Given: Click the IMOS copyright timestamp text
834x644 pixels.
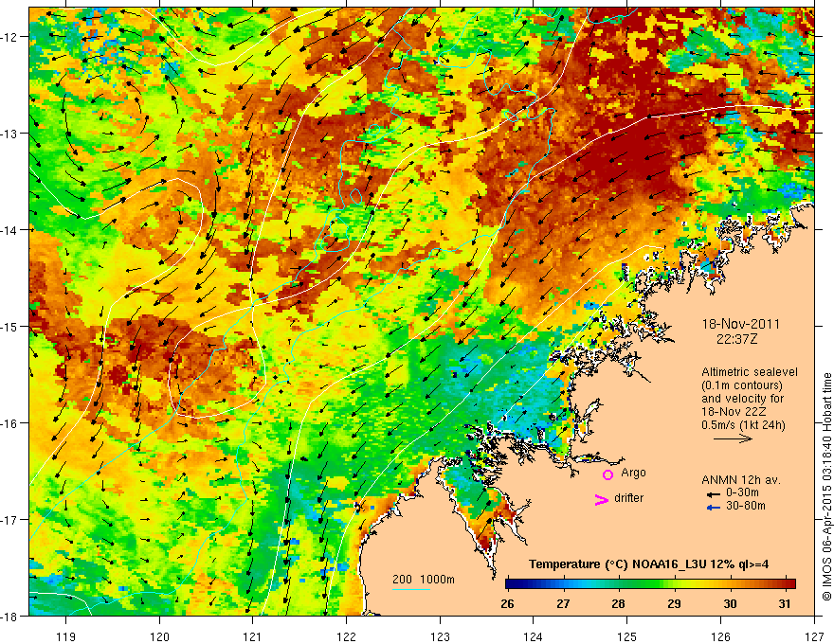Looking at the screenshot, I should (827, 486).
